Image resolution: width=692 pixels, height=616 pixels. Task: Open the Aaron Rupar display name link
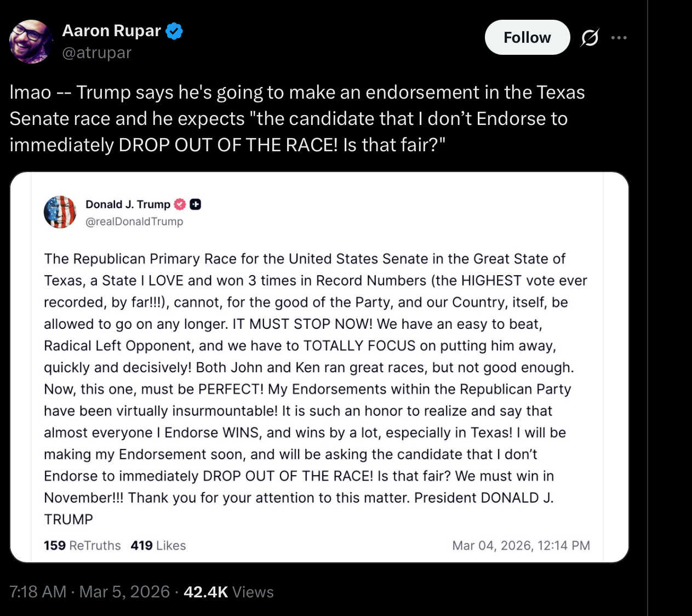(111, 31)
